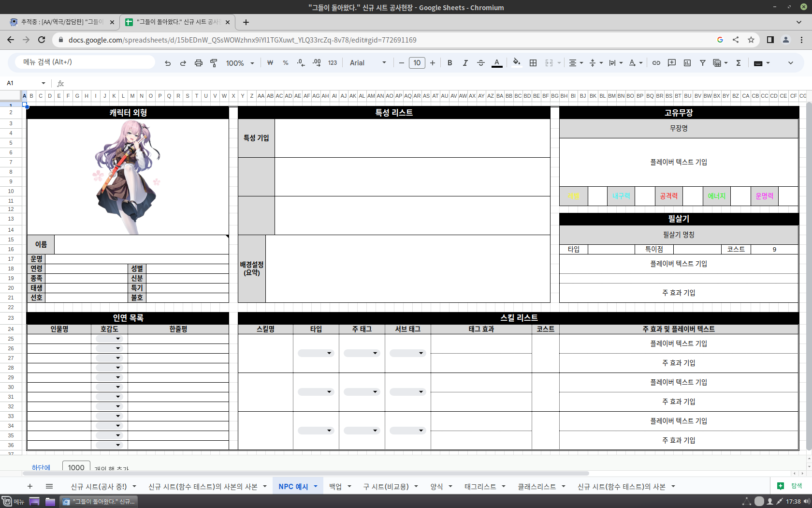Image resolution: width=812 pixels, height=508 pixels.
Task: Click the add new sheet plus button
Action: (30, 486)
